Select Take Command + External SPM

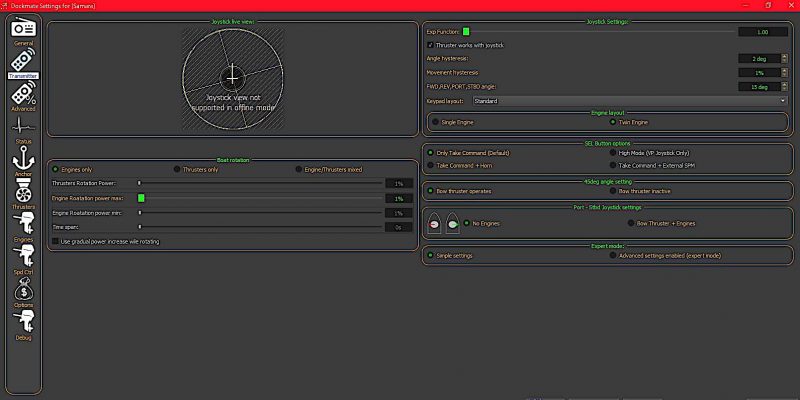(613, 165)
